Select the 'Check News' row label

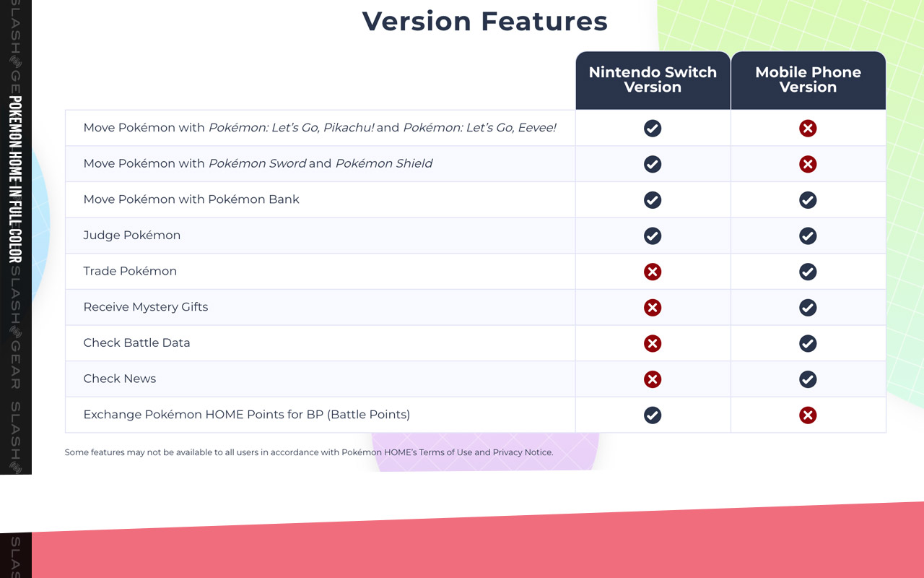coord(120,379)
